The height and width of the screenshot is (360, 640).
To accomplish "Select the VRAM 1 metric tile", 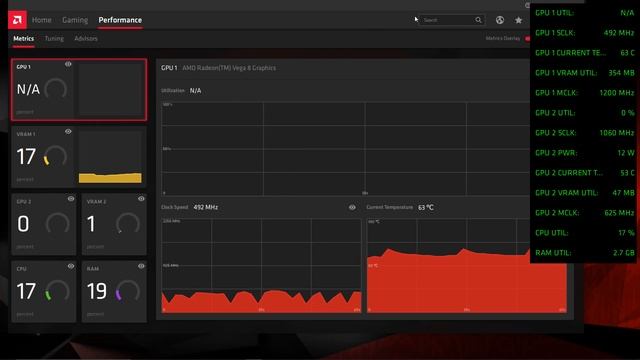I will tap(79, 157).
